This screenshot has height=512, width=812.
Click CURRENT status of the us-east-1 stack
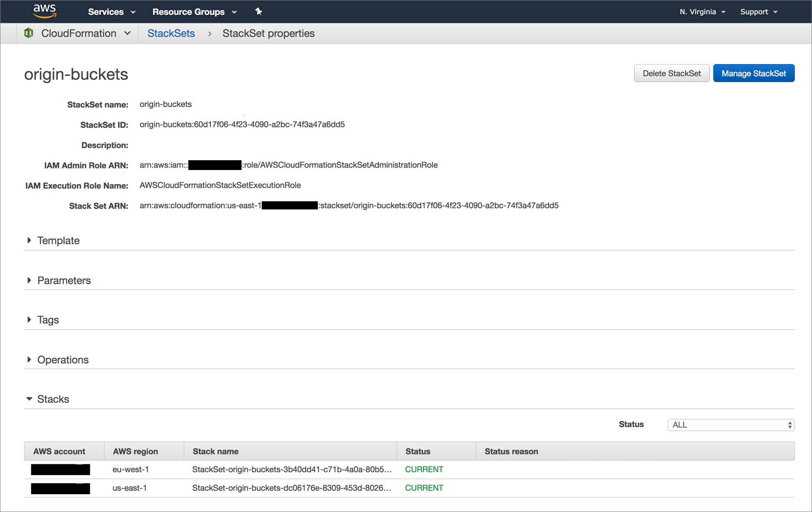pos(424,488)
